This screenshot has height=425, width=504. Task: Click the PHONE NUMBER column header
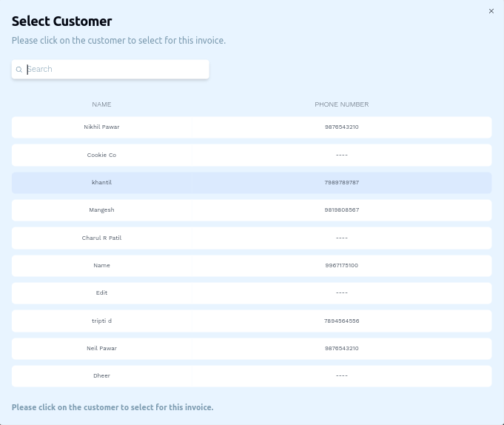341,104
